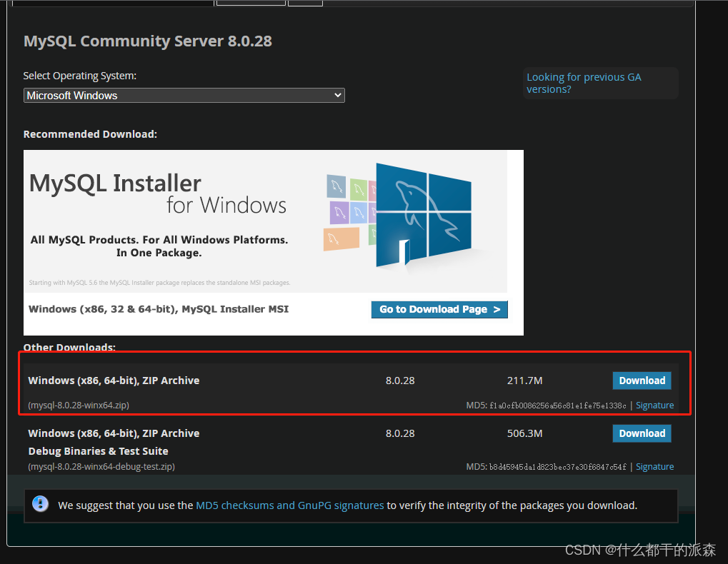Click the Go to Download Page button
The width and height of the screenshot is (728, 564).
click(439, 309)
